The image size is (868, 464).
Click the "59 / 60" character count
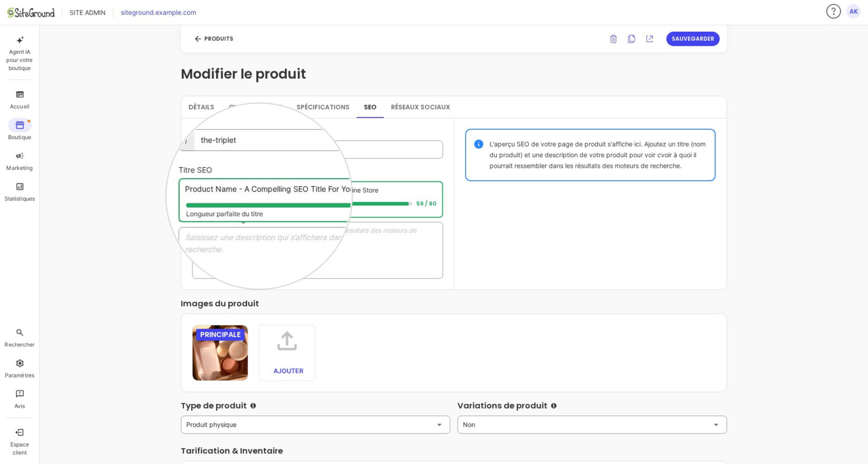pos(426,204)
